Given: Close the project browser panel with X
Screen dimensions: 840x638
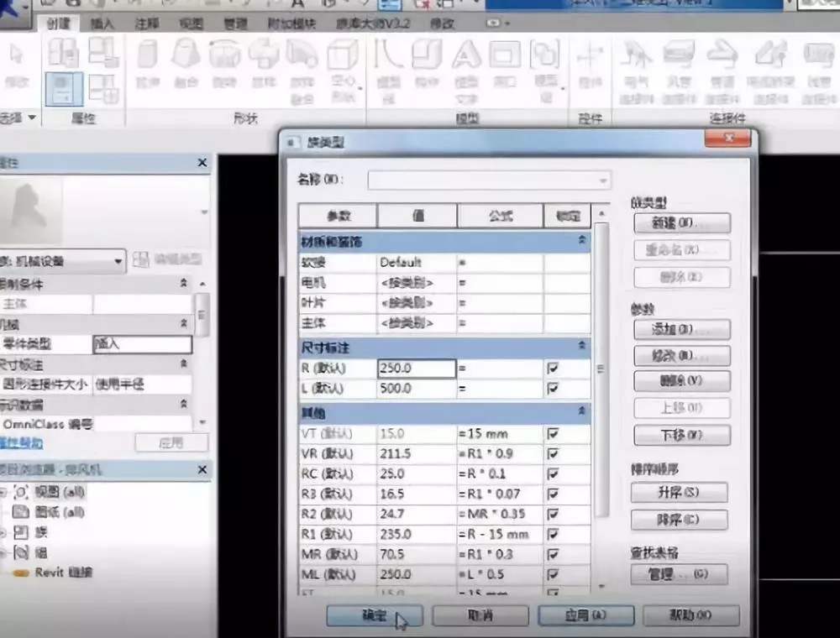Looking at the screenshot, I should [x=202, y=469].
